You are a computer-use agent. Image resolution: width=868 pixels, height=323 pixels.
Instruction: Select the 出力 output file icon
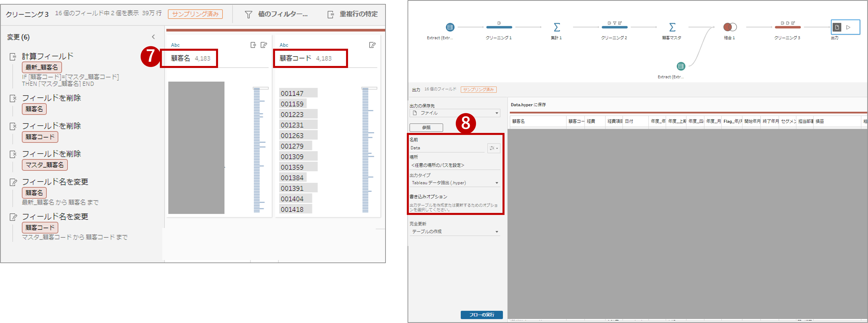[837, 27]
